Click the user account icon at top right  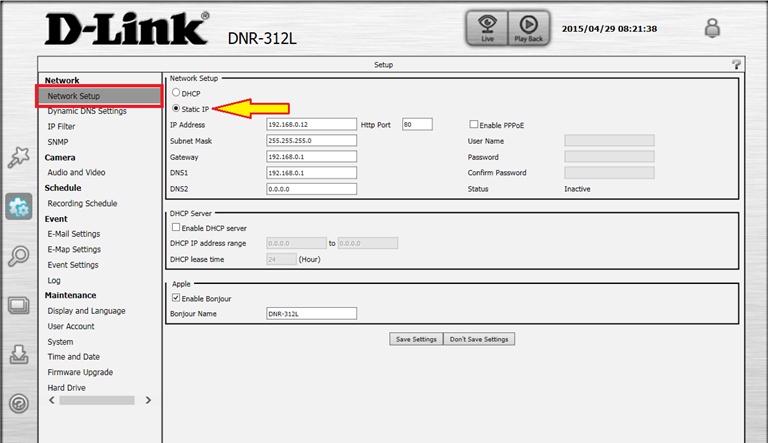[x=712, y=29]
